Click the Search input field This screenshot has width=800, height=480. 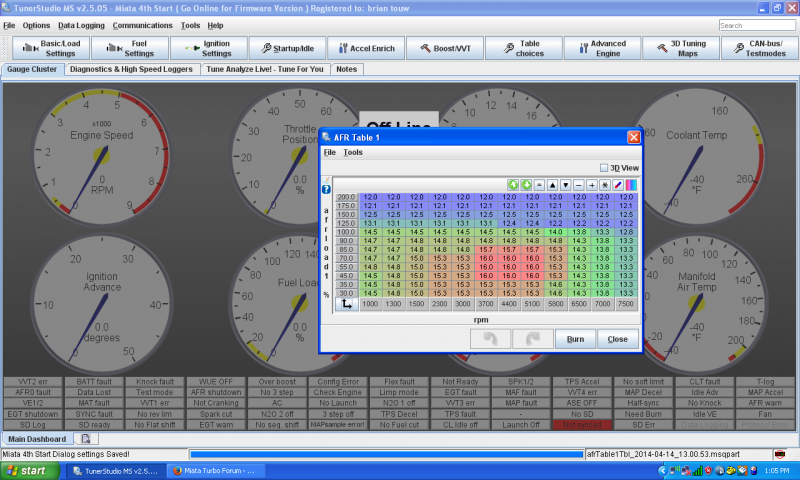757,25
